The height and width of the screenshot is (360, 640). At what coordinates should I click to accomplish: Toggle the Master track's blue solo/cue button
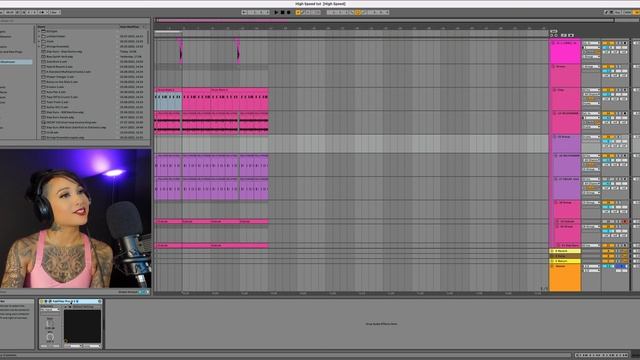[622, 267]
